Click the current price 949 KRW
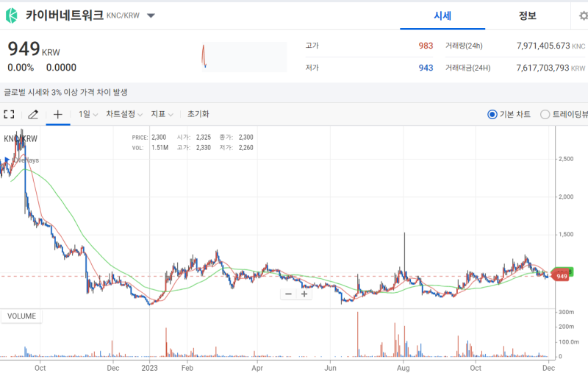The width and height of the screenshot is (588, 376). (x=34, y=49)
